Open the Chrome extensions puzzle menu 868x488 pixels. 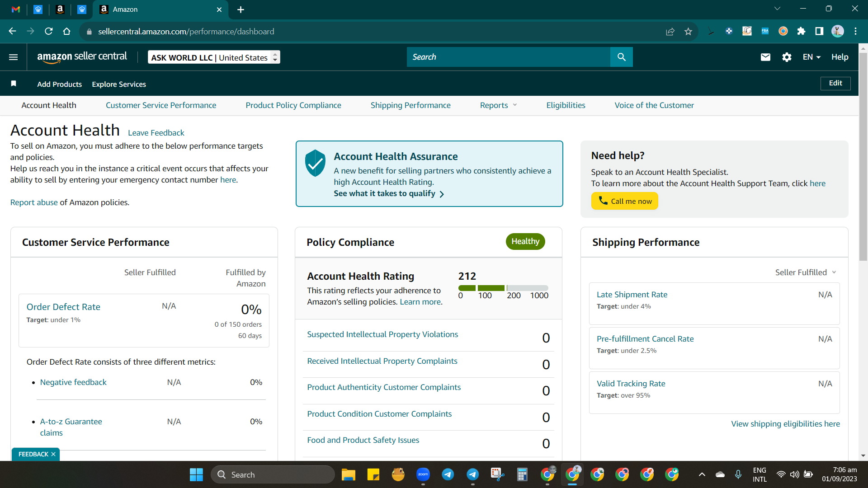pyautogui.click(x=801, y=31)
